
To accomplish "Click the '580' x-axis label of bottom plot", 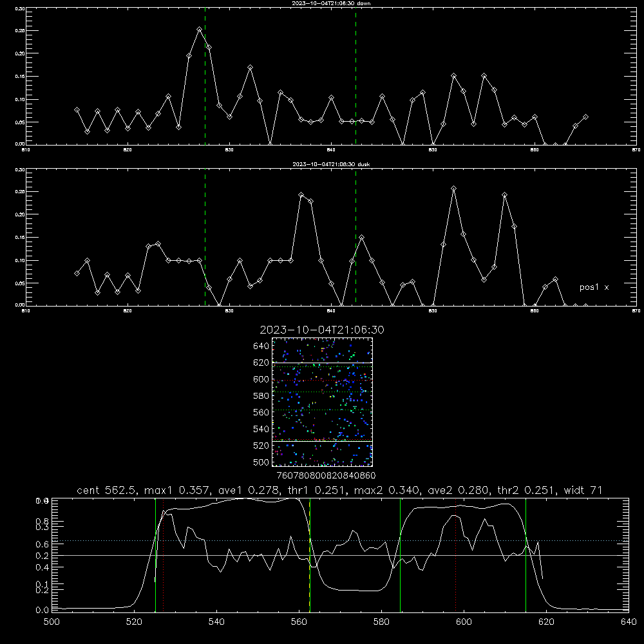I will pos(381,622).
